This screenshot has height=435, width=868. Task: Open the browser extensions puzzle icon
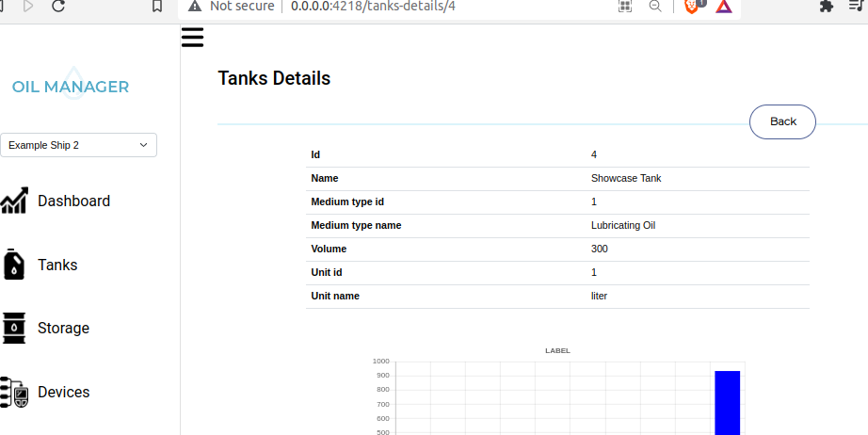click(x=827, y=7)
